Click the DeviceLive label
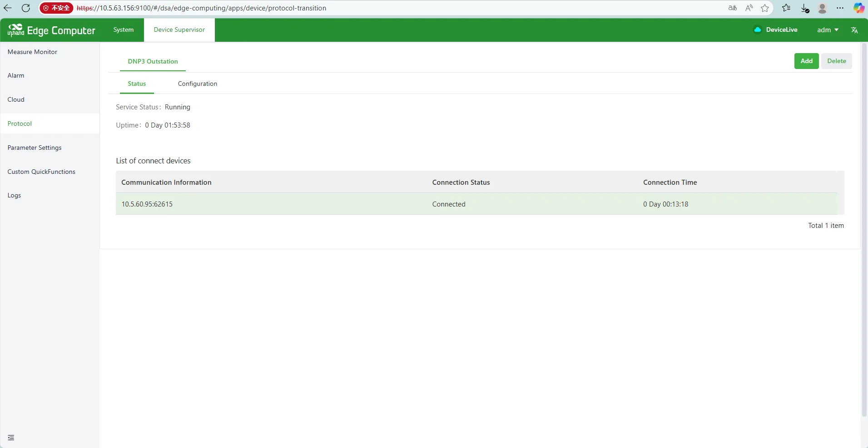Viewport: 868px width, 448px height. [x=781, y=30]
